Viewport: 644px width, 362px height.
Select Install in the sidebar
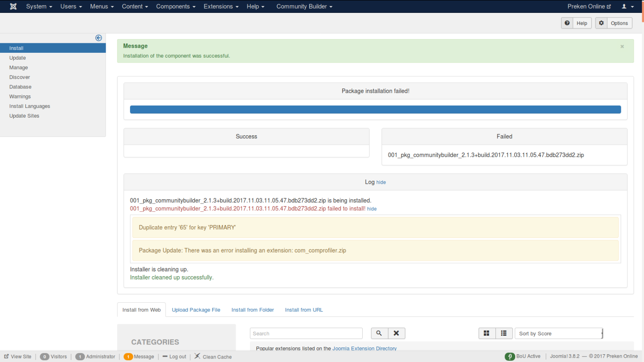[x=53, y=48]
